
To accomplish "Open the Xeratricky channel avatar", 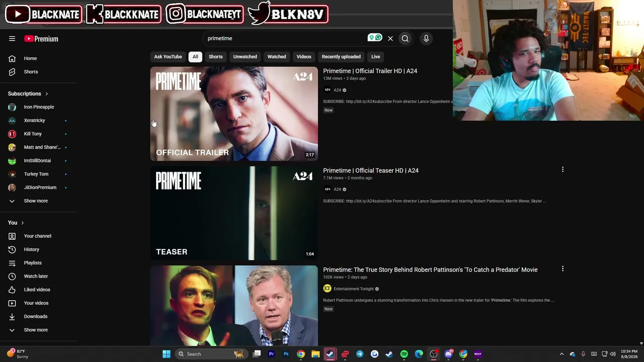I will 12,120.
